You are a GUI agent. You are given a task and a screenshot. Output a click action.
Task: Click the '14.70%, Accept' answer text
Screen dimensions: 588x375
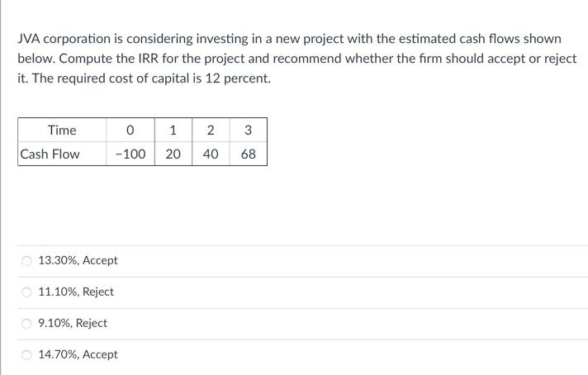click(78, 355)
